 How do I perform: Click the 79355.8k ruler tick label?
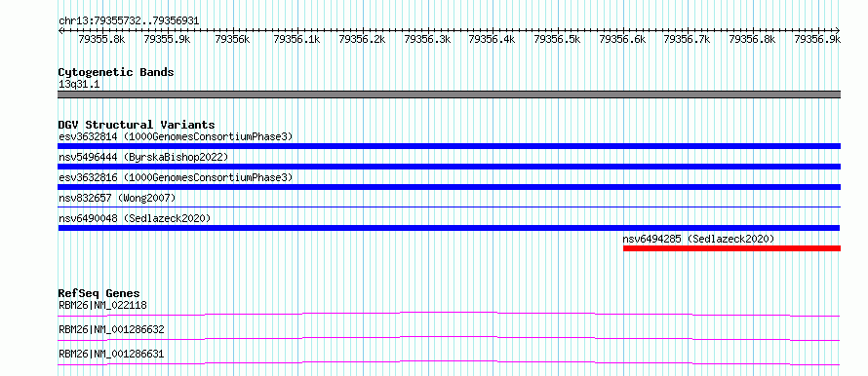coord(102,39)
